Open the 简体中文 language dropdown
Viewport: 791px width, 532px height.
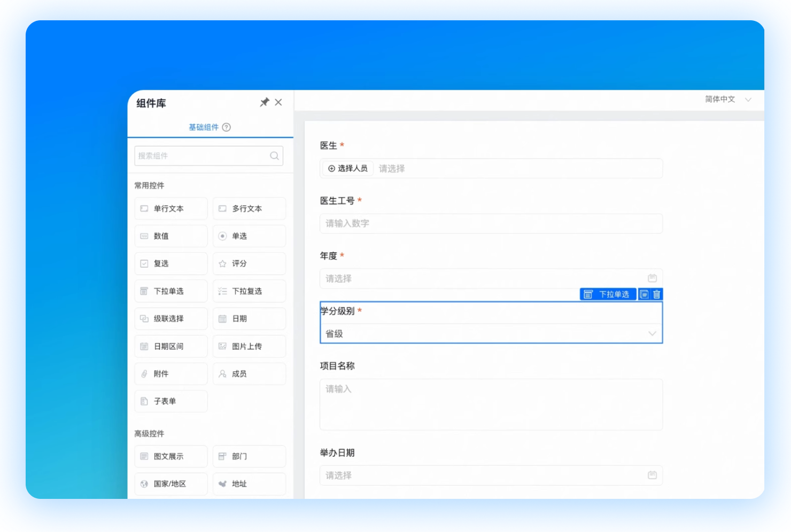click(728, 99)
